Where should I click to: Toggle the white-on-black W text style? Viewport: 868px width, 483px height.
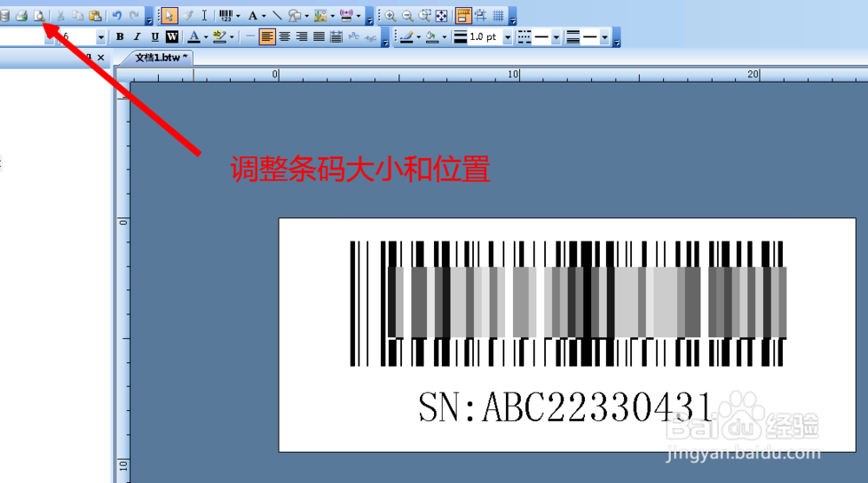pos(172,37)
